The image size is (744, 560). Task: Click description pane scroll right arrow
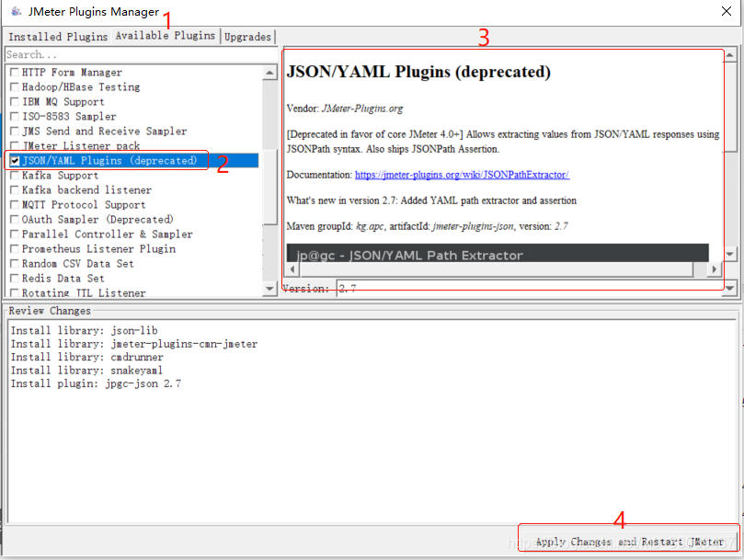point(714,269)
